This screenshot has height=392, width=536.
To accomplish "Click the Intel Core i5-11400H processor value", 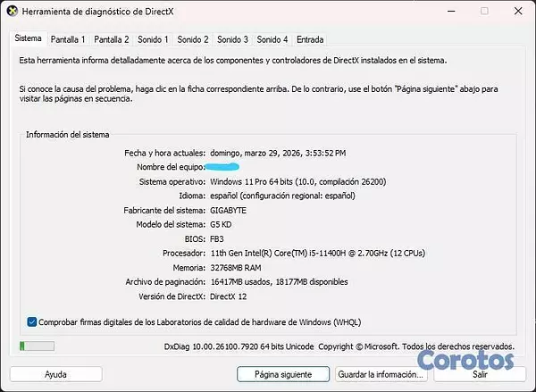I will (317, 254).
